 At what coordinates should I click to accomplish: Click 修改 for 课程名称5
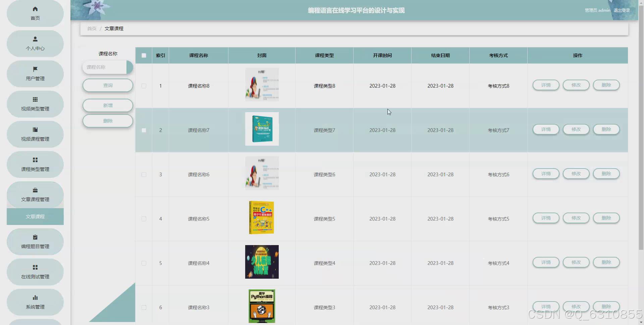(576, 218)
